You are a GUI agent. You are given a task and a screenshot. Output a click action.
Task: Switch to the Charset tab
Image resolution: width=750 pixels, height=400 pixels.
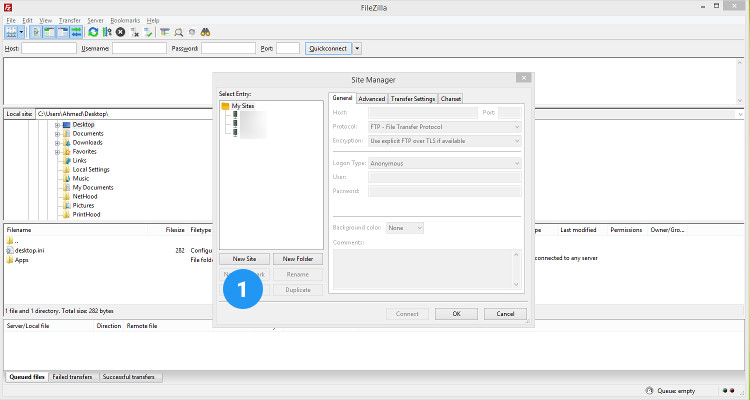451,99
